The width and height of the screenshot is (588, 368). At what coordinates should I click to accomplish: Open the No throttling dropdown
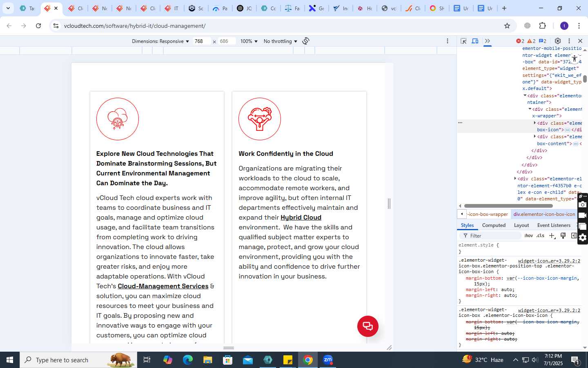[280, 41]
